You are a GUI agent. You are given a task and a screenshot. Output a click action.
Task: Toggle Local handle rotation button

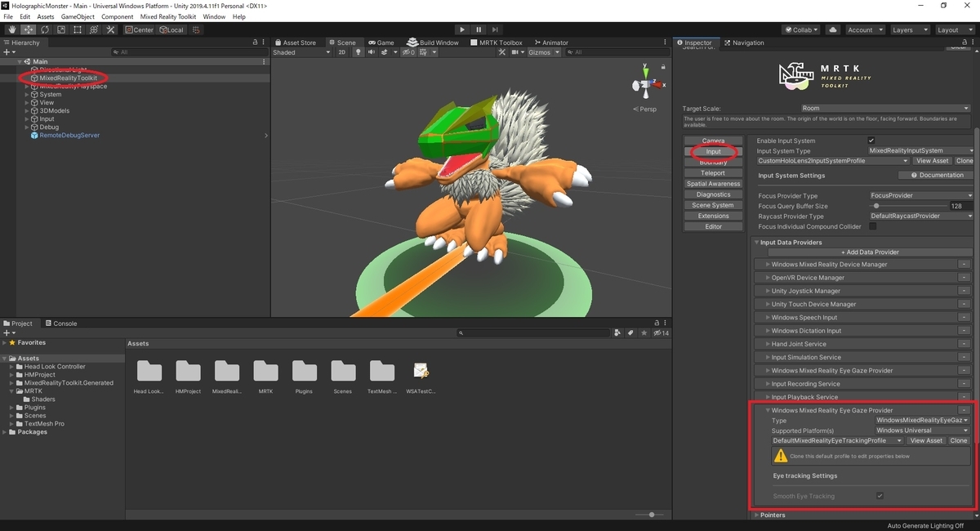[x=172, y=29]
